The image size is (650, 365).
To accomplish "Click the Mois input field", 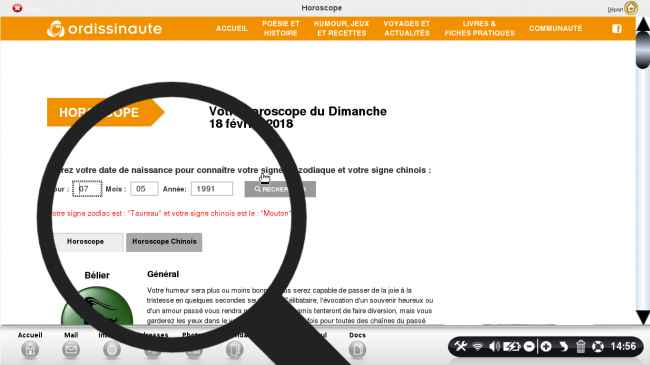I will [144, 189].
